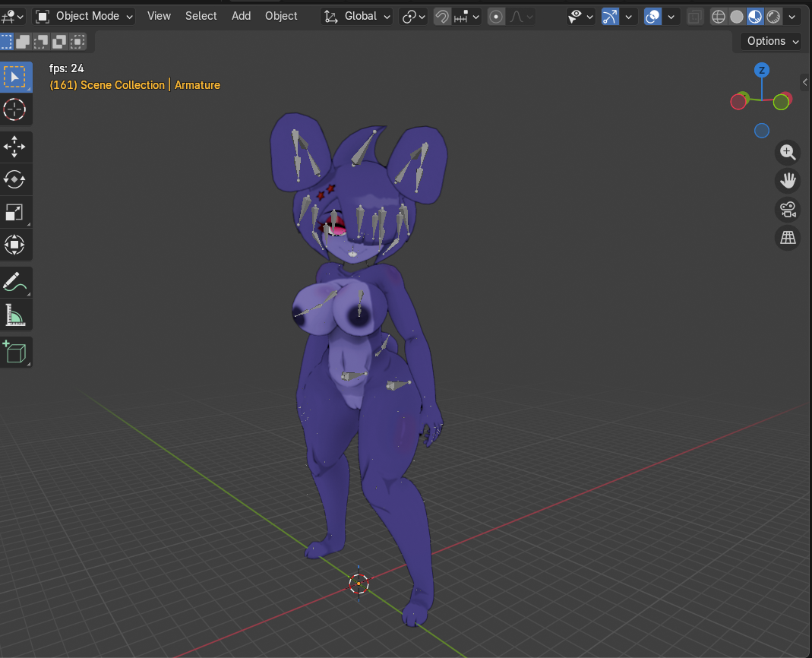Click '(161) Scene Collection | Armature' text
812x658 pixels.
pyautogui.click(x=134, y=85)
